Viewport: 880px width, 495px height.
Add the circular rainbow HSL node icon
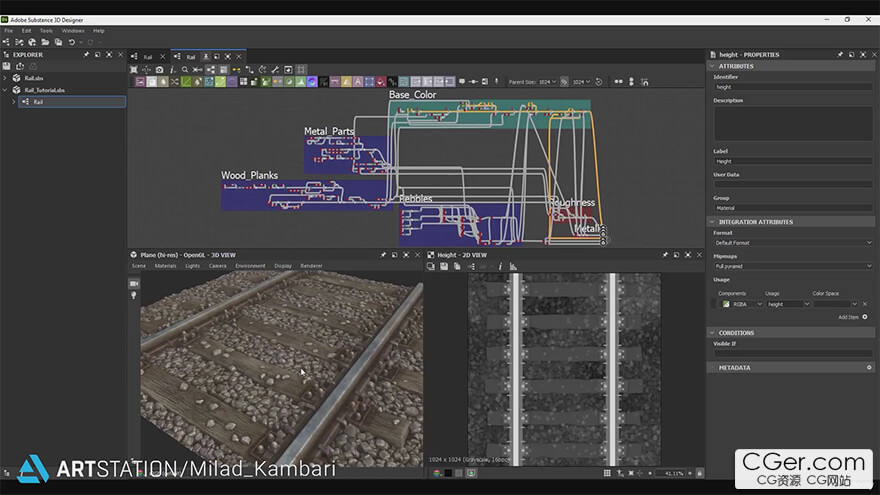pos(312,82)
